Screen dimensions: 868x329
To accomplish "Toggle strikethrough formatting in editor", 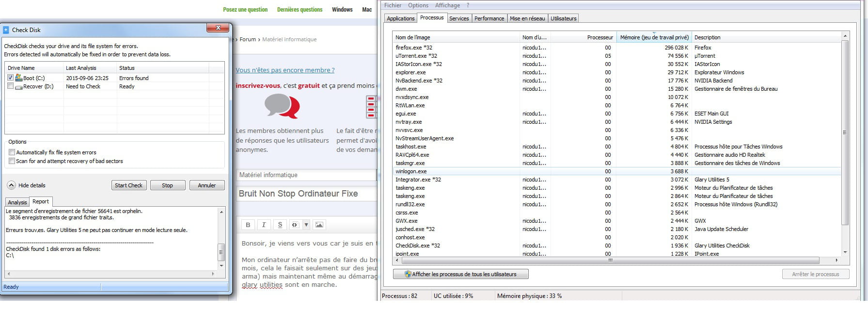I will tap(280, 225).
